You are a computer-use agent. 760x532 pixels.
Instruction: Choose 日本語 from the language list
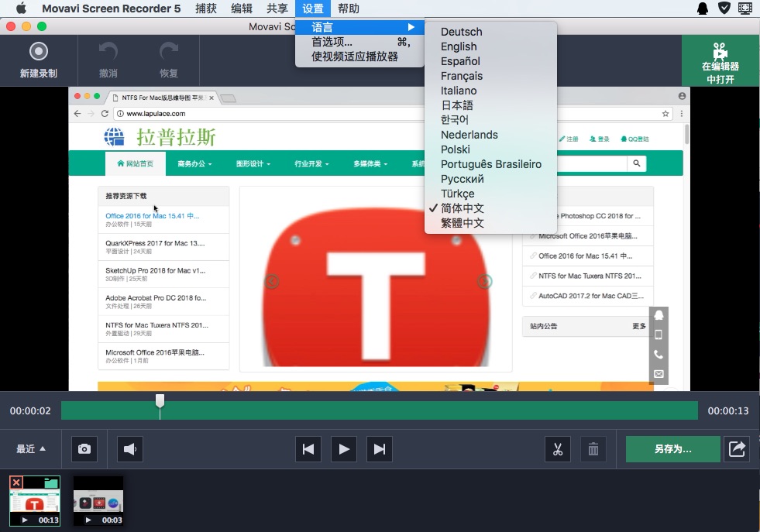pyautogui.click(x=457, y=105)
